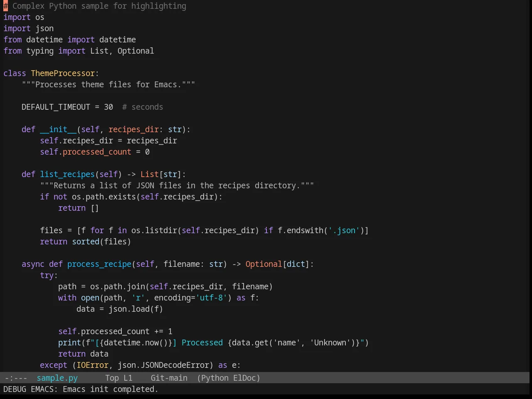Click the echo area message 'DEBUG EMACS: Emacs init completed.'
Viewport: 532px width, 399px height.
(x=81, y=389)
